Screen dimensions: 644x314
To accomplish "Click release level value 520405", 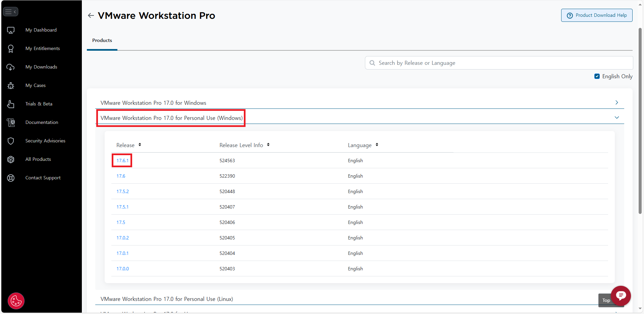I will coord(227,238).
